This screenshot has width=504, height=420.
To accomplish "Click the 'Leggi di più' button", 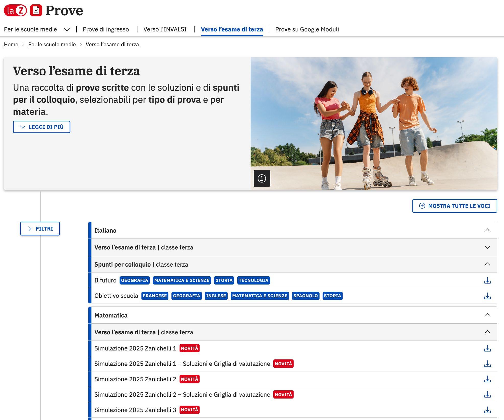I will [42, 127].
